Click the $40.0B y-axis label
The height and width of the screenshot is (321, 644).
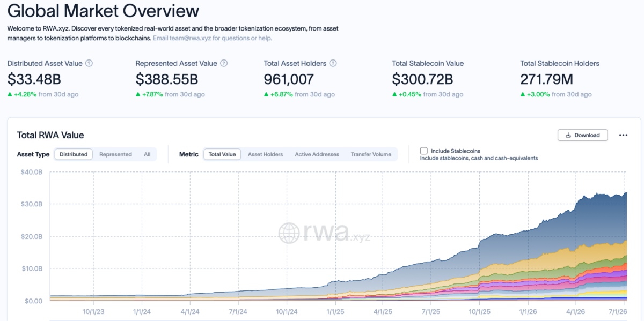tap(32, 172)
